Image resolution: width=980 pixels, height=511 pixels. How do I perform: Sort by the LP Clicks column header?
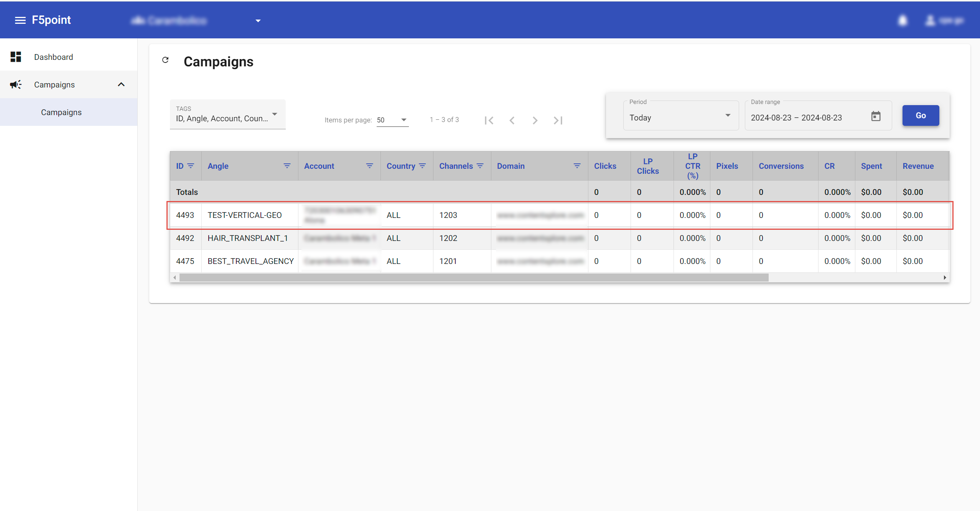coord(648,166)
